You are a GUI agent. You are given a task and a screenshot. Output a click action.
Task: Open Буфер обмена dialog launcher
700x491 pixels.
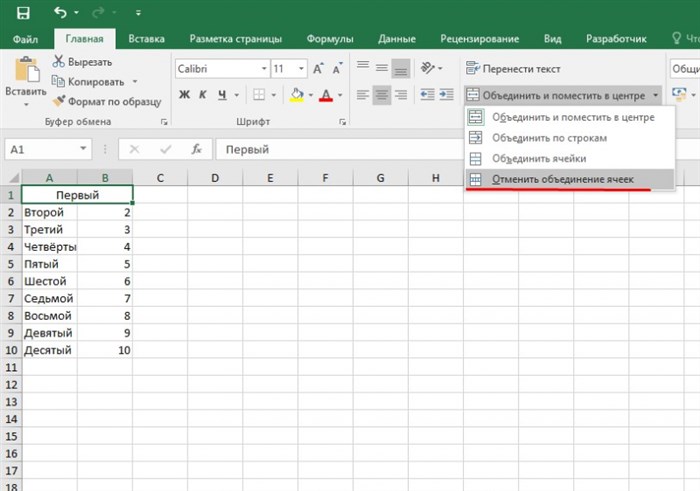[x=164, y=122]
